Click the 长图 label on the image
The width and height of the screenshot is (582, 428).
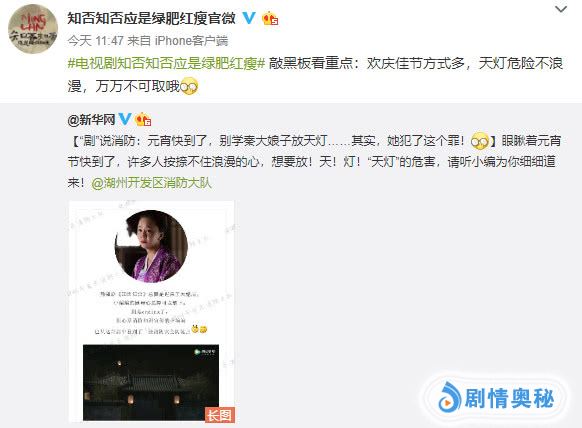(220, 415)
